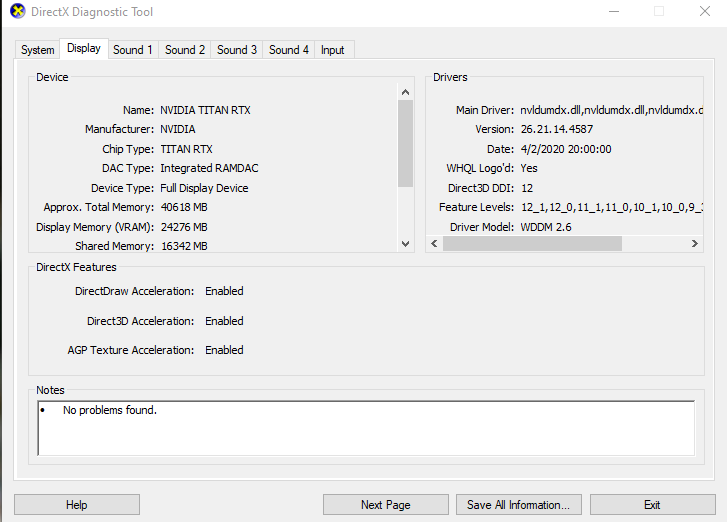Click Driver Model value 'WDDM 2.6'
Viewport: 727px width, 522px height.
click(546, 227)
